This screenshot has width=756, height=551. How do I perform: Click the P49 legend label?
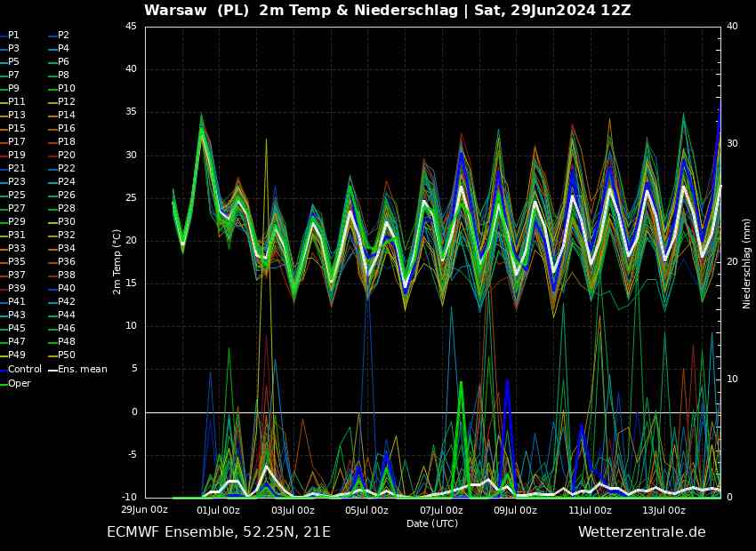pos(16,355)
